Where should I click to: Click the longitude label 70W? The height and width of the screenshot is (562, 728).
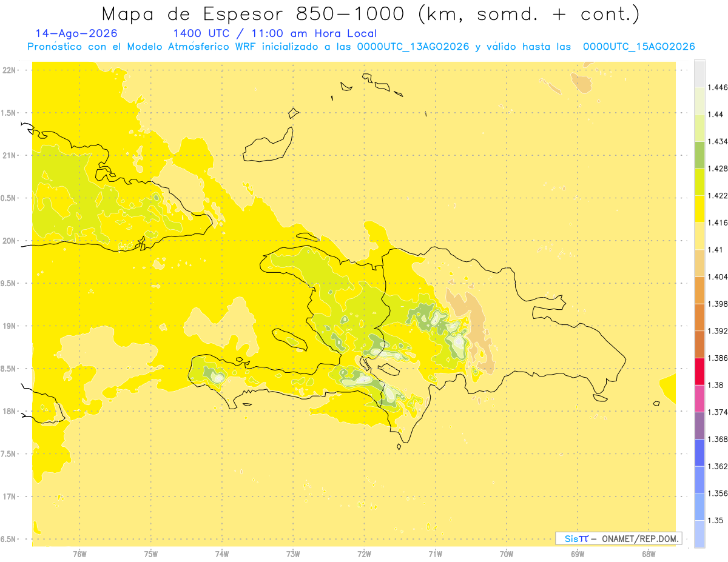pos(507,554)
